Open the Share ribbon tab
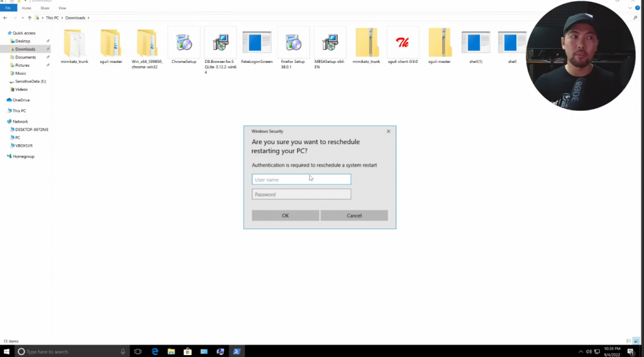This screenshot has width=644, height=357. click(45, 8)
